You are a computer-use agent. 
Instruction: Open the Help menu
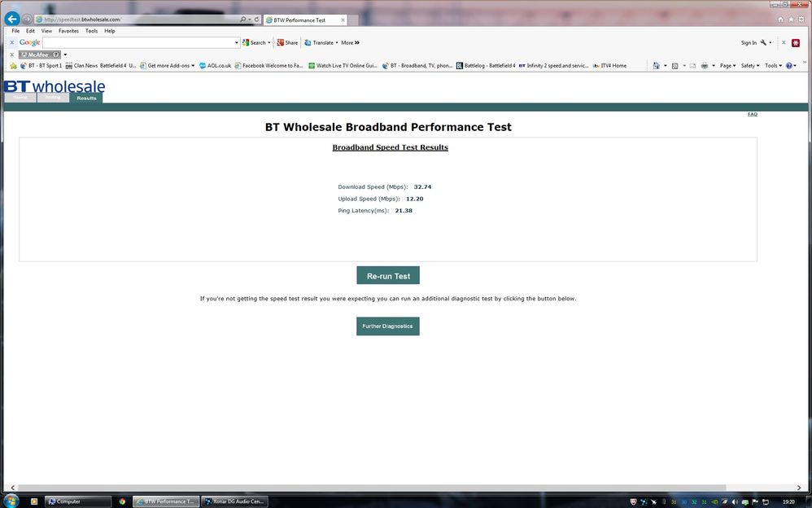(x=110, y=31)
